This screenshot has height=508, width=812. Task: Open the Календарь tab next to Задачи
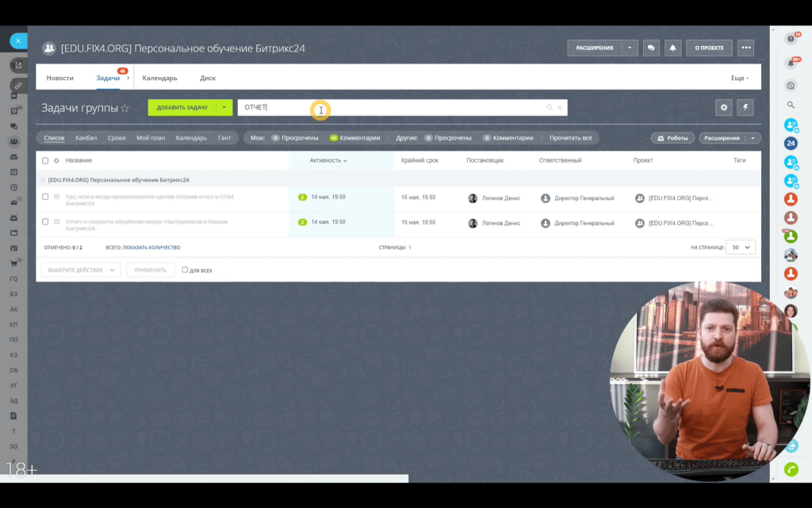pos(159,78)
